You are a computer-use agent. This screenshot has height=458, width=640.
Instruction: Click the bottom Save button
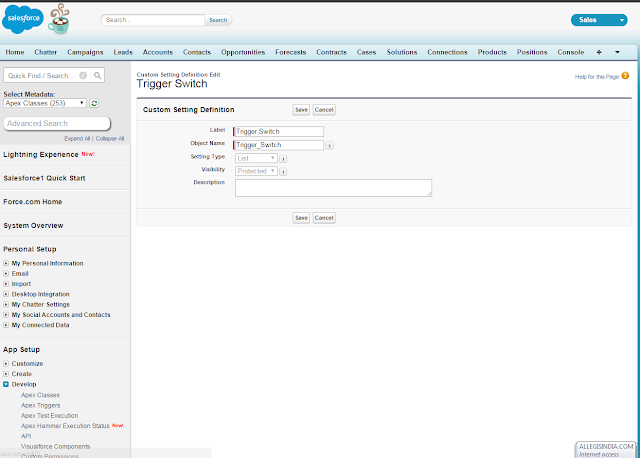pos(301,218)
